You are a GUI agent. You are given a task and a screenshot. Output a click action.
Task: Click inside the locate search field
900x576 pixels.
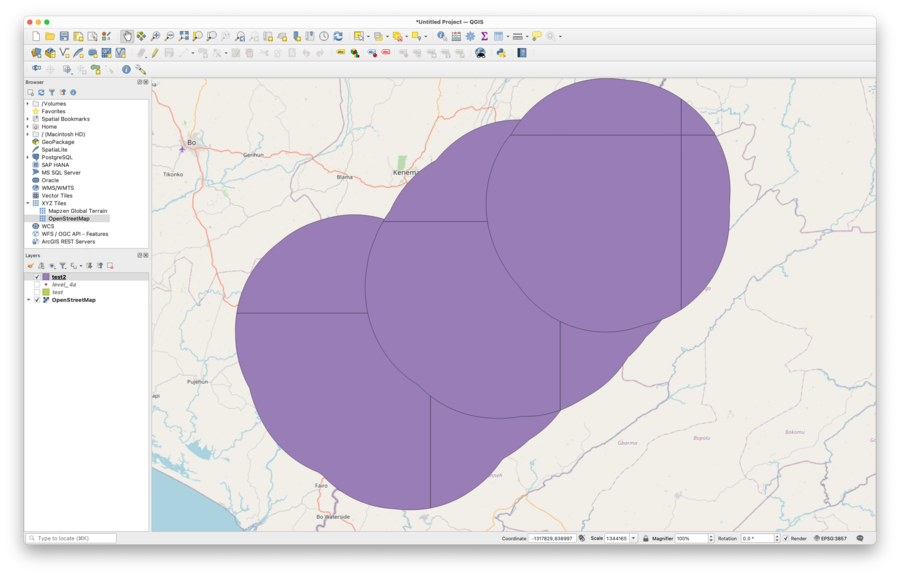(70, 537)
